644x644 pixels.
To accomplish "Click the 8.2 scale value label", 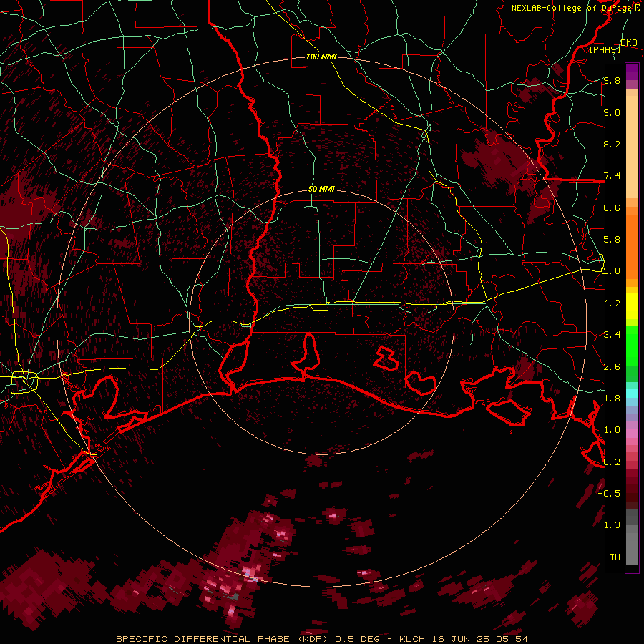I will (x=612, y=144).
